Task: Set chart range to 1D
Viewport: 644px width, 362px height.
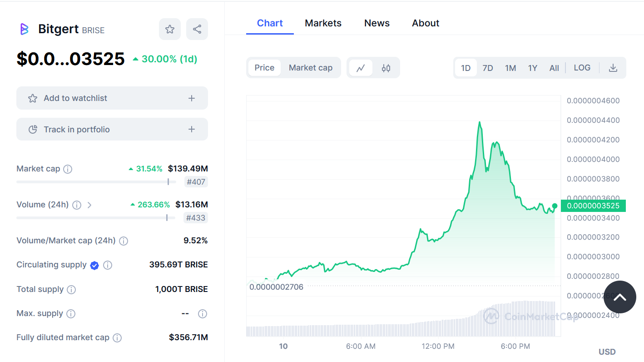Action: (466, 68)
